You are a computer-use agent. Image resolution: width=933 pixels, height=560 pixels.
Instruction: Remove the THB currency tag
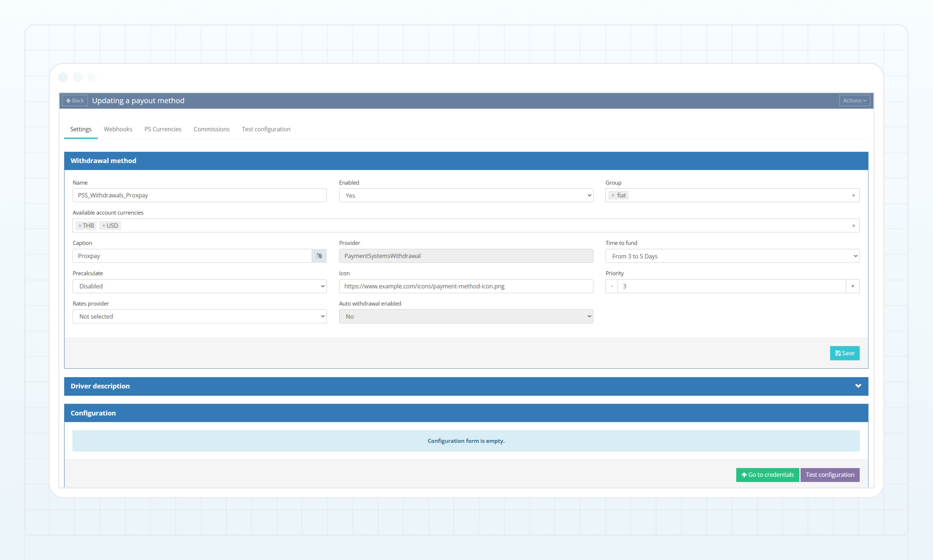click(80, 226)
